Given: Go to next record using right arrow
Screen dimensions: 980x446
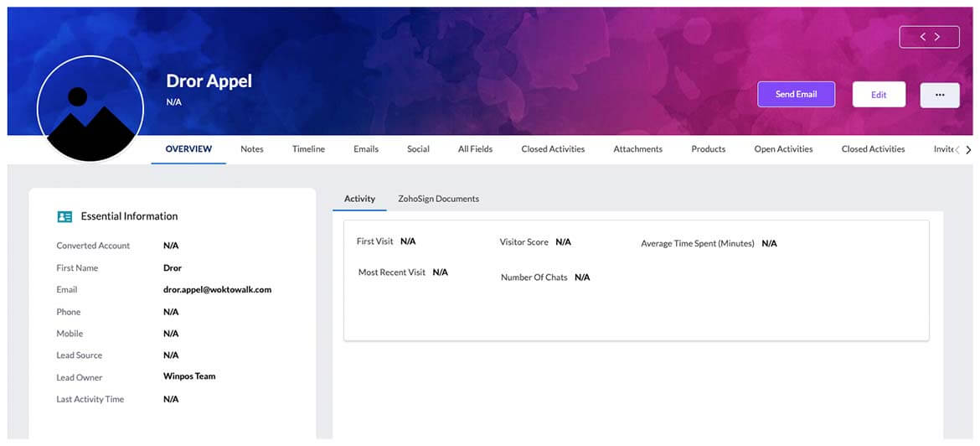Looking at the screenshot, I should [937, 37].
